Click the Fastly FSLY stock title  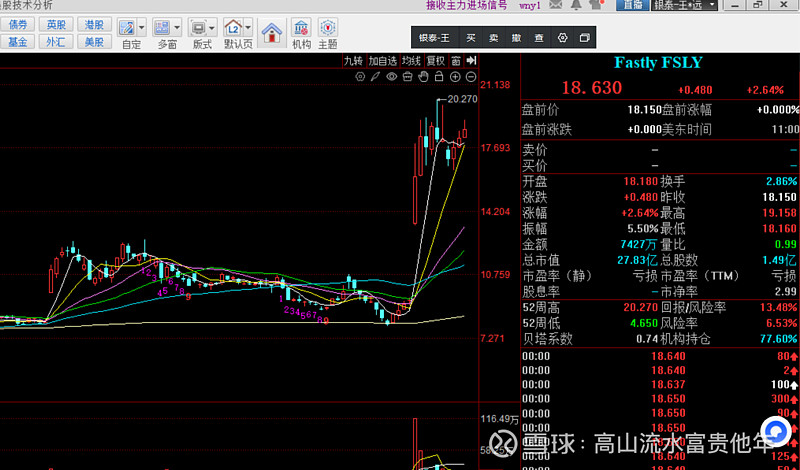pos(658,63)
